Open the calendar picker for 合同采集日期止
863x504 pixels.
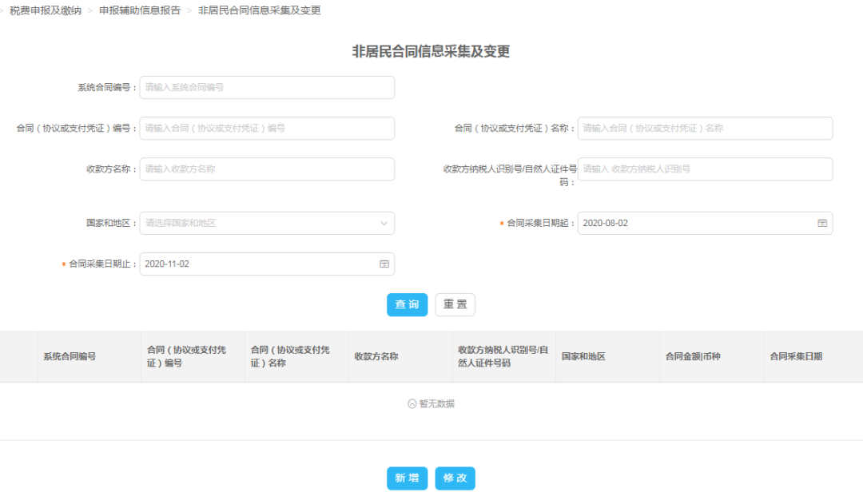(384, 264)
